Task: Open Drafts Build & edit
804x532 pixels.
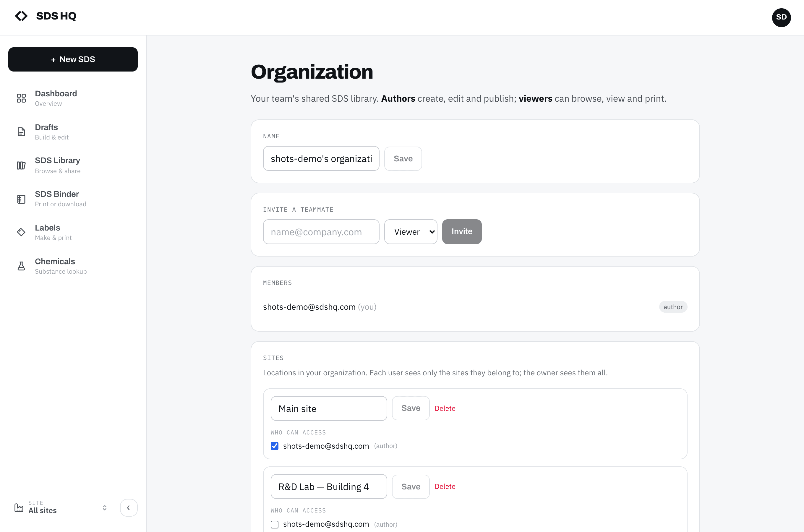Action: pyautogui.click(x=73, y=132)
